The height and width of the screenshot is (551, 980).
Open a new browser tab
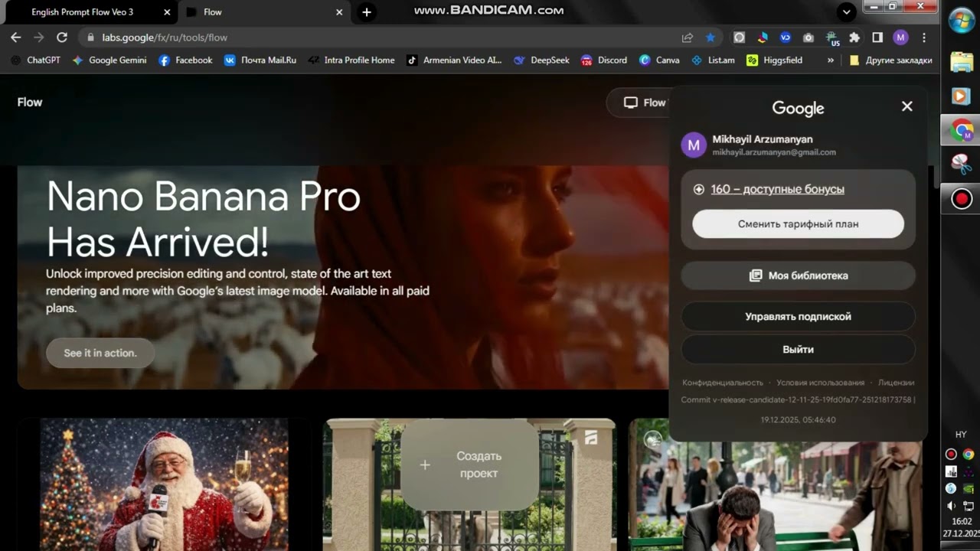(x=367, y=12)
